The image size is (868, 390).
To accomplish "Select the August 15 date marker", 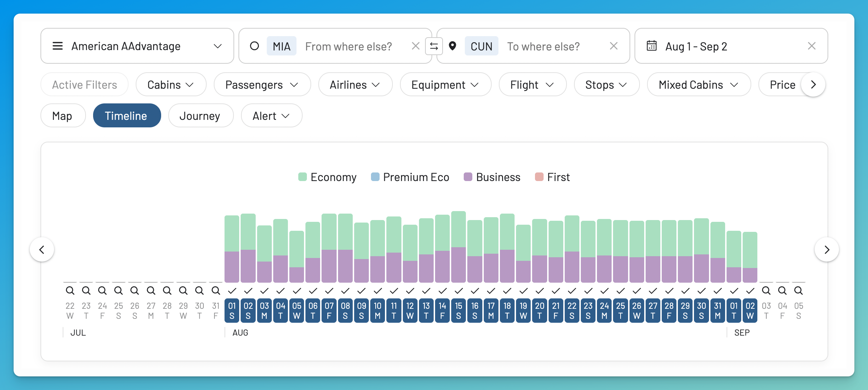I will [x=458, y=311].
